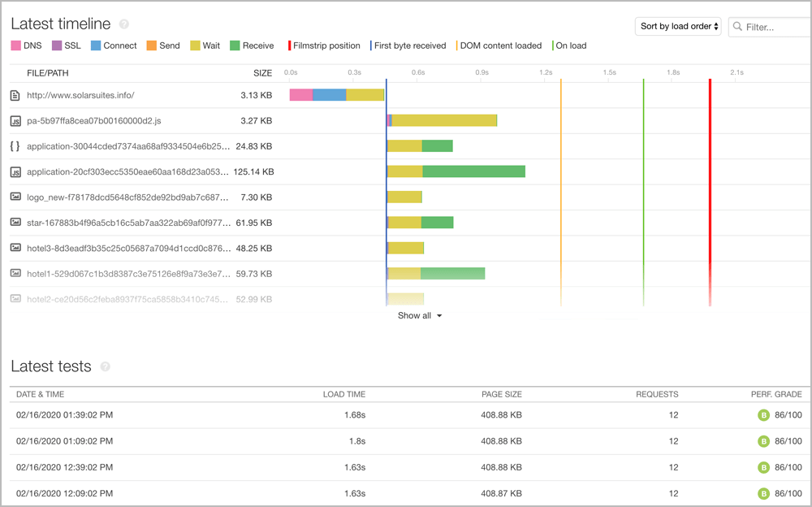Image resolution: width=812 pixels, height=507 pixels.
Task: Expand the timeline with Show all
Action: click(420, 315)
